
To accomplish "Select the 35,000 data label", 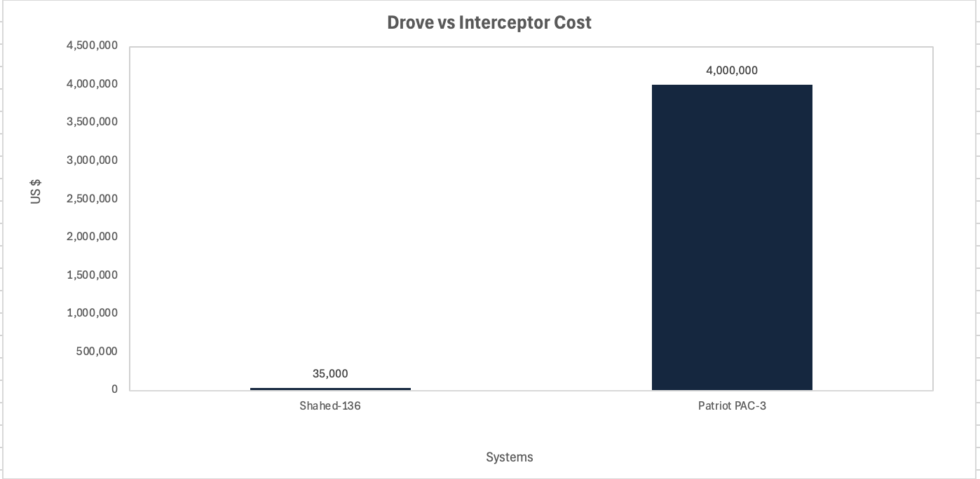I will point(330,374).
